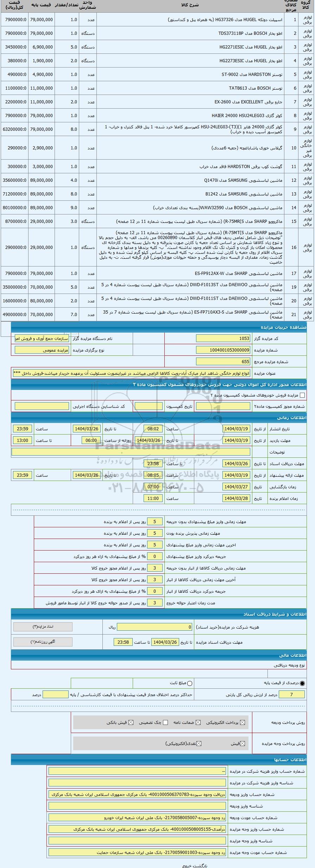
Task: Select the 'مبلغ ثابت' radio button
Action: tap(190, 683)
